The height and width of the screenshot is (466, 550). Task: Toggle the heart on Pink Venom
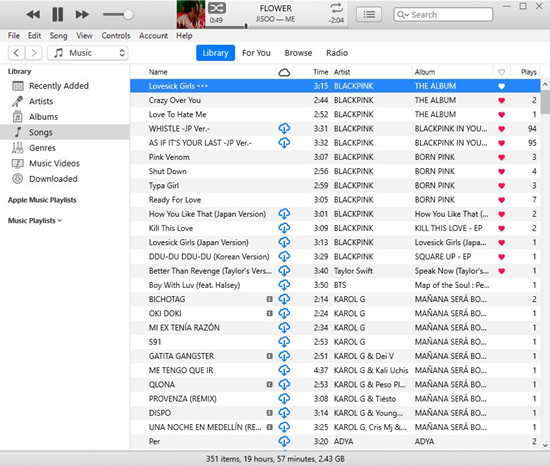(502, 157)
